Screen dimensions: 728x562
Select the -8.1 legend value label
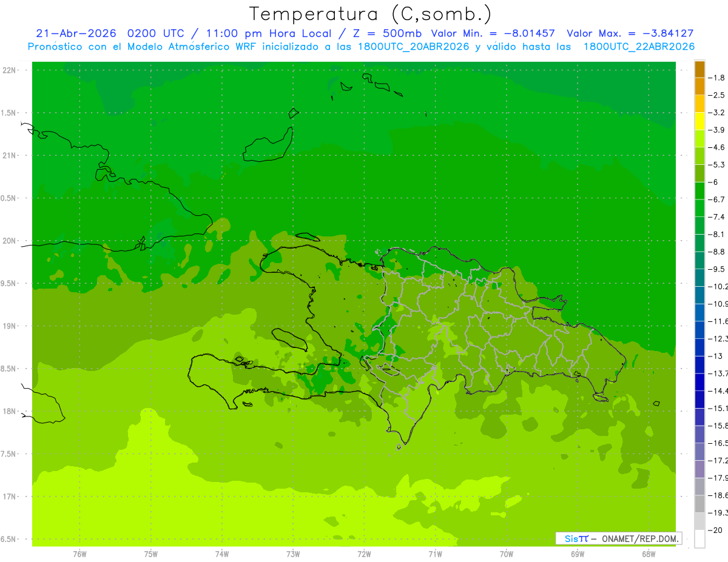point(716,234)
